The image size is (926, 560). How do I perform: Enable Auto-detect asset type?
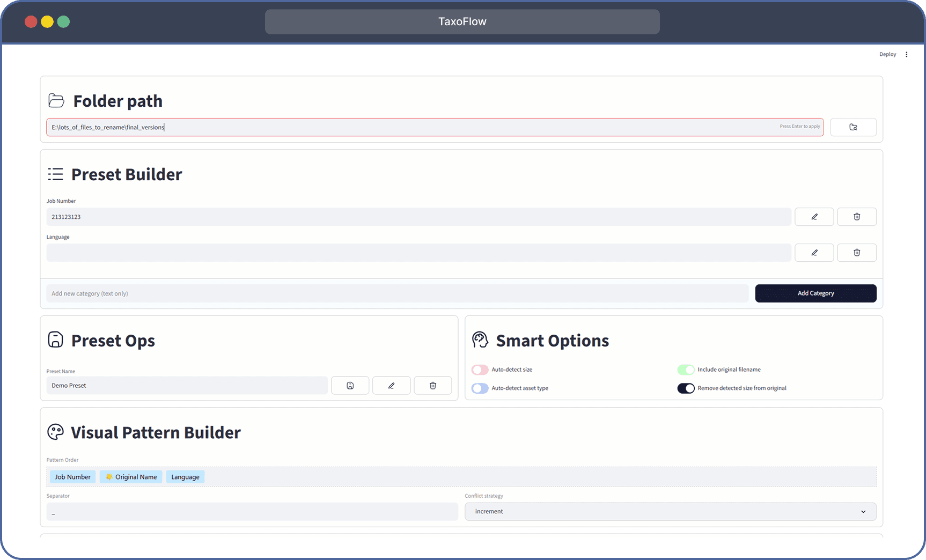click(x=479, y=388)
